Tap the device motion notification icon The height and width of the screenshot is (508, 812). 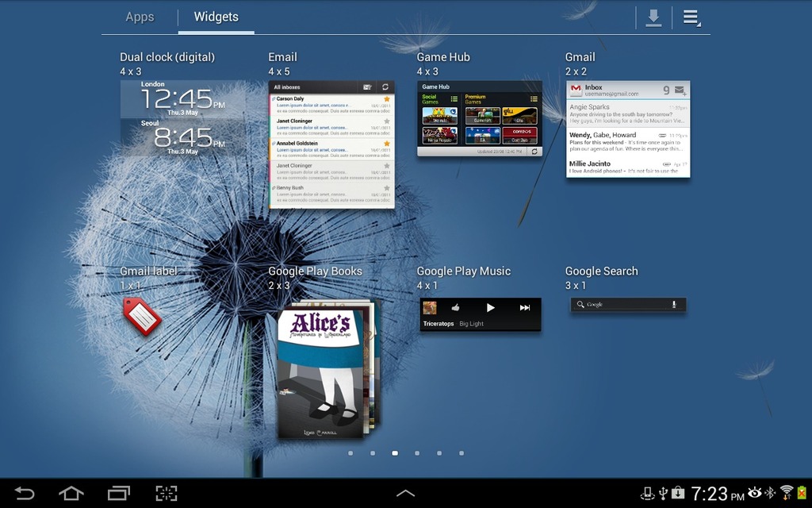coord(647,493)
